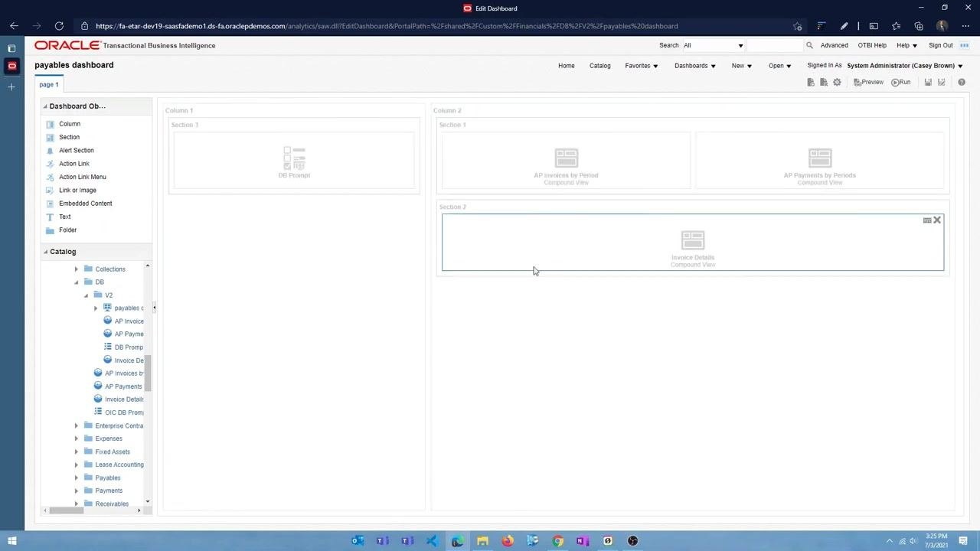Collapse the Dashboard Objects pane
Image resolution: width=980 pixels, height=551 pixels.
(45, 106)
